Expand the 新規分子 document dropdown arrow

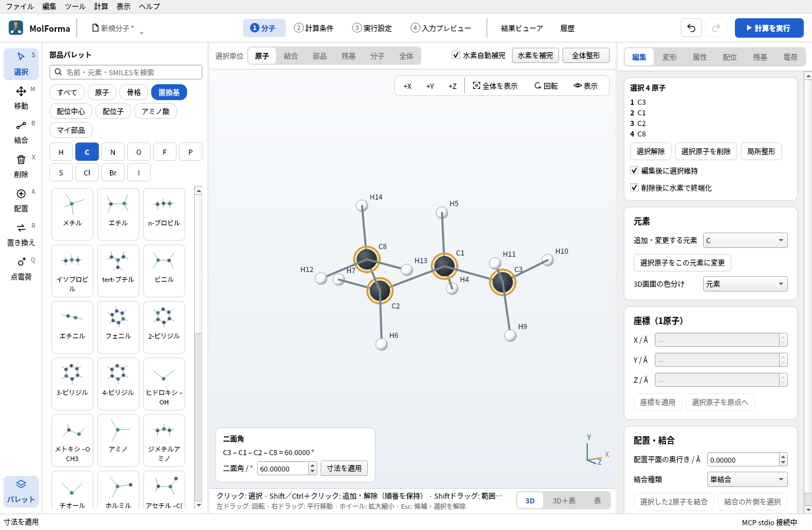point(141,32)
